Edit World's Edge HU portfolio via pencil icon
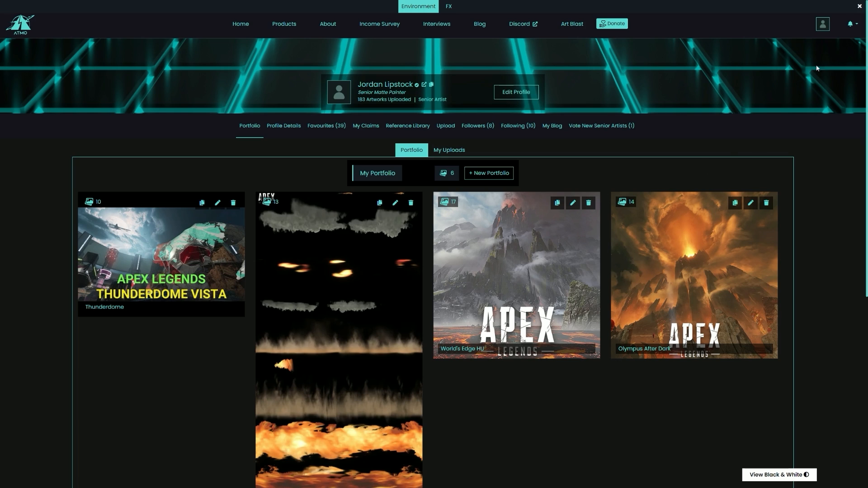This screenshot has height=488, width=868. tap(573, 203)
